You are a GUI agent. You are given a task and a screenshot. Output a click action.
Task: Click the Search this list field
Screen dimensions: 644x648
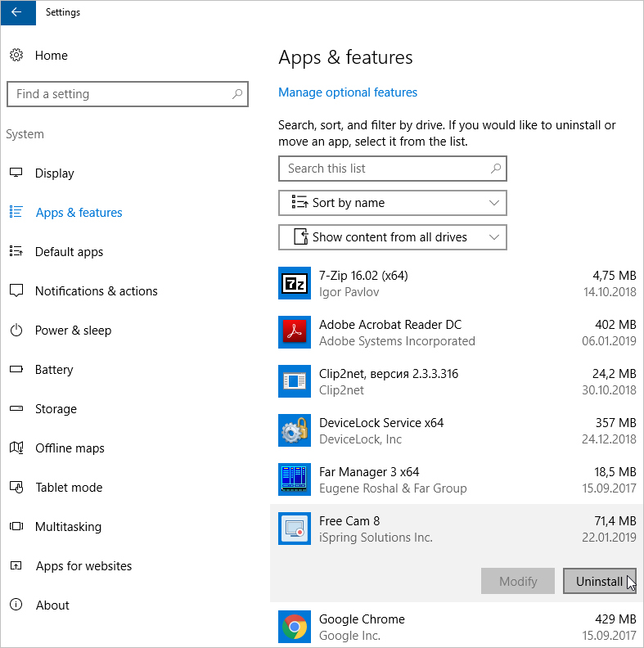[393, 169]
